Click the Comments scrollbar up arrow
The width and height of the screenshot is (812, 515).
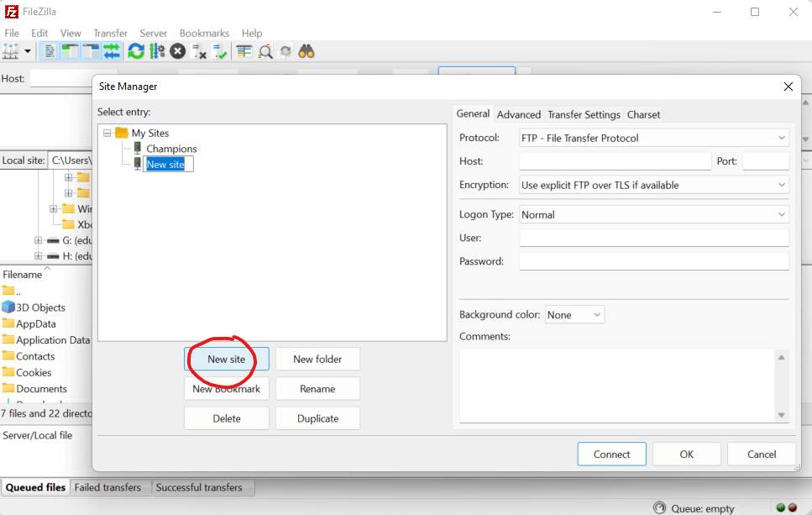coord(782,357)
